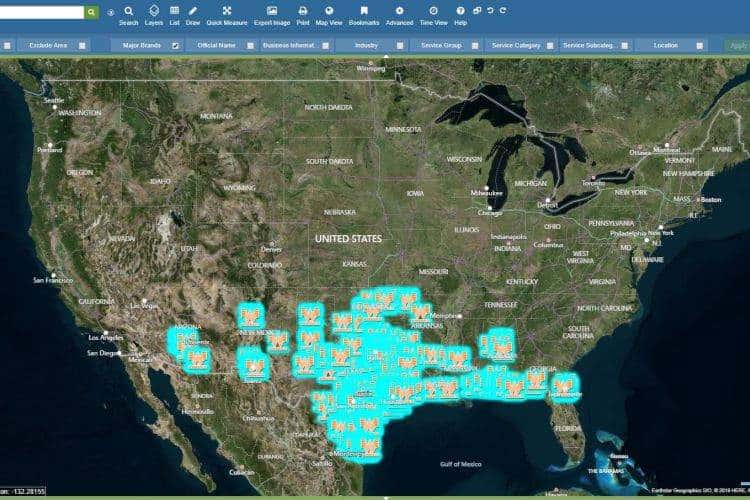Click the UNITED STATES map label
This screenshot has height=500, width=750.
coord(348,238)
